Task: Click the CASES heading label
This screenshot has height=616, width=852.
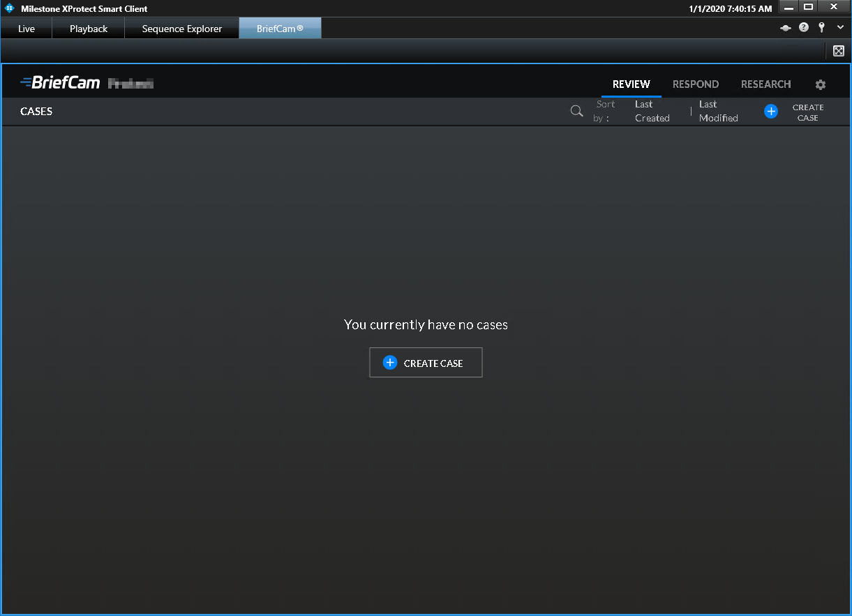Action: [36, 111]
